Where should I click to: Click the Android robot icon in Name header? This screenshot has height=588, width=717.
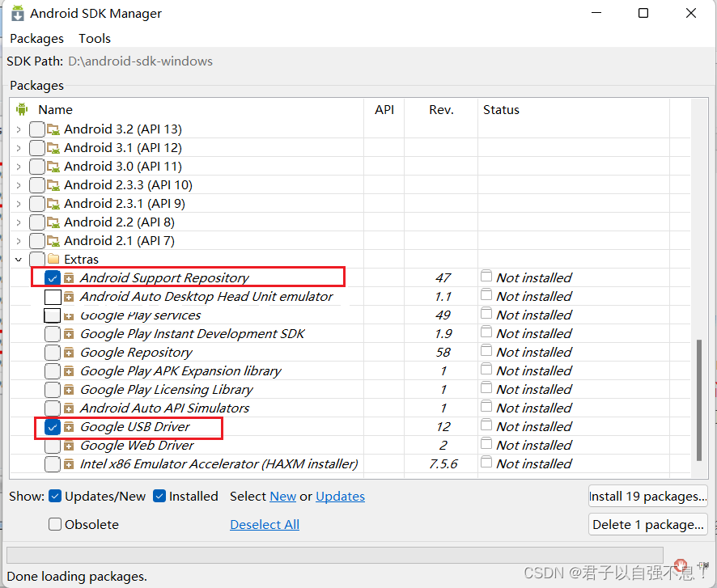click(22, 109)
